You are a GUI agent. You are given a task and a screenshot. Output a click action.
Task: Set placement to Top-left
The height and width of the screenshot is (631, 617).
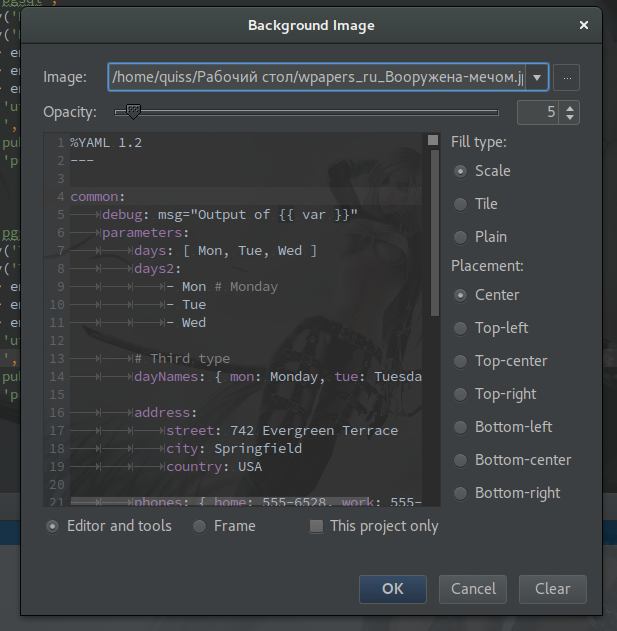[x=460, y=328]
